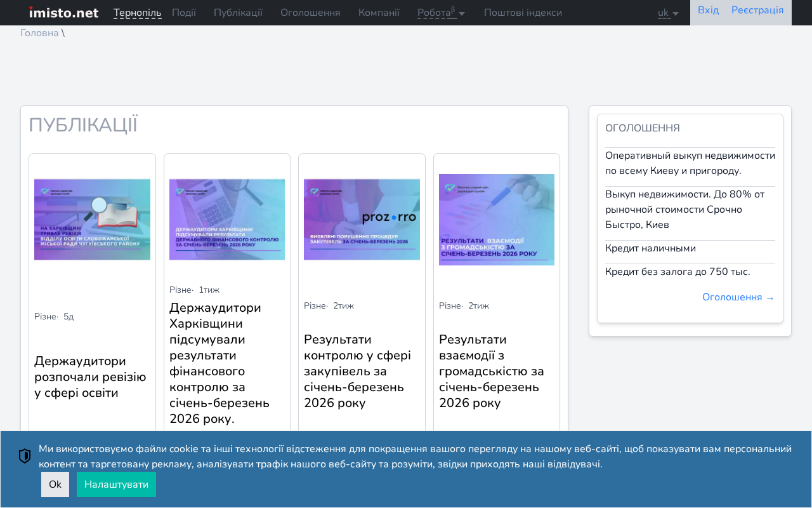Open Результати взаємодії з громадськістю article title
812x508 pixels.
[492, 371]
